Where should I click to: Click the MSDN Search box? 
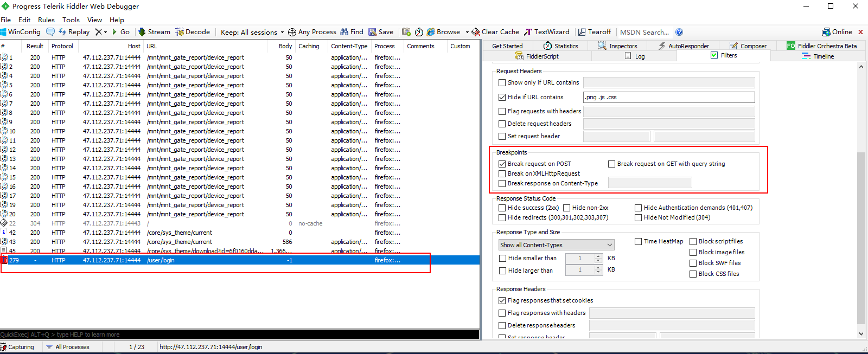[x=644, y=32]
